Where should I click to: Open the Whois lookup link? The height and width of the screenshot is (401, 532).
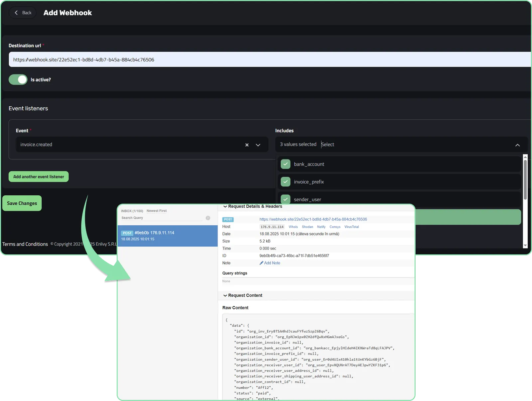293,227
